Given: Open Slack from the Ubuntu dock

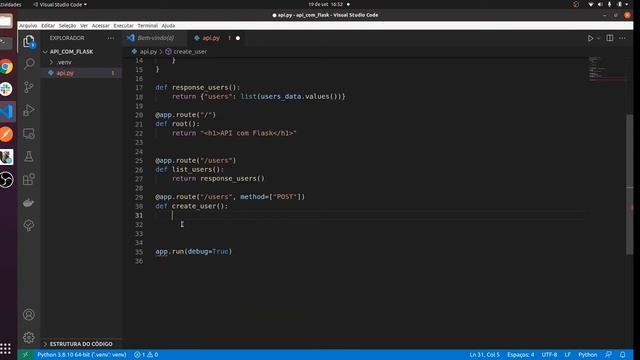Looking at the screenshot, I should 7,89.
